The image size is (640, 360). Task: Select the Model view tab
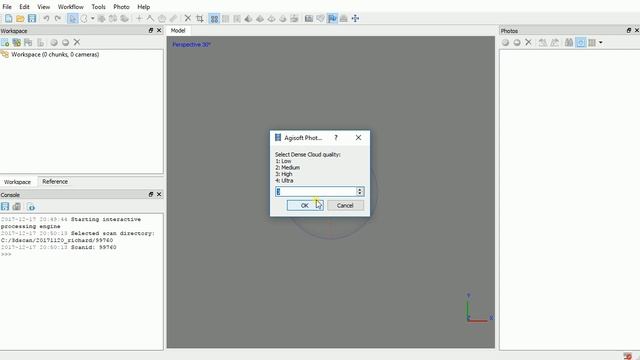click(178, 31)
